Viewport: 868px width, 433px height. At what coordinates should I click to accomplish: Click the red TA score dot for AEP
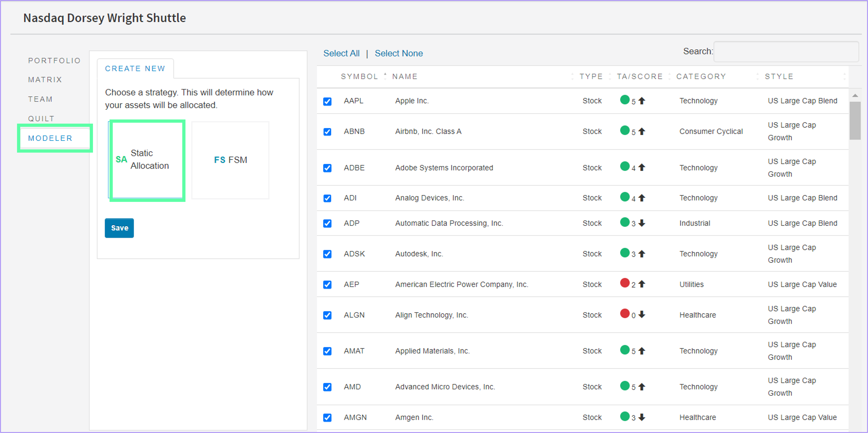(x=625, y=283)
